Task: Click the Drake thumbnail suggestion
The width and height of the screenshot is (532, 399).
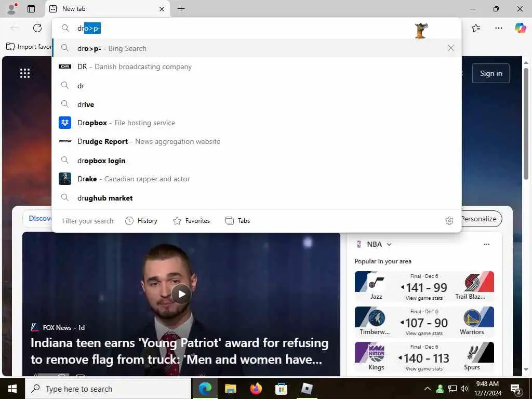Action: pos(65,179)
